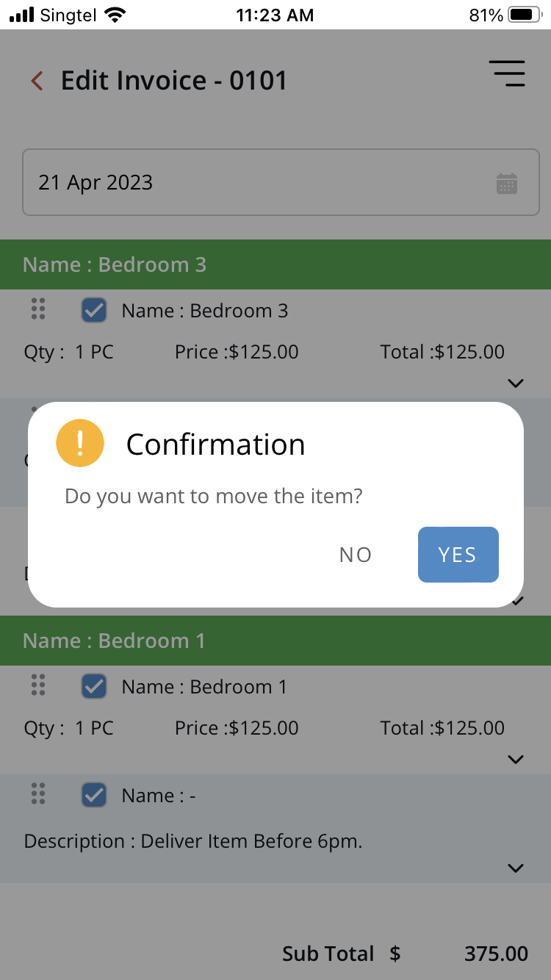This screenshot has height=980, width=551.
Task: Open the calendar icon in date field
Action: 507,184
